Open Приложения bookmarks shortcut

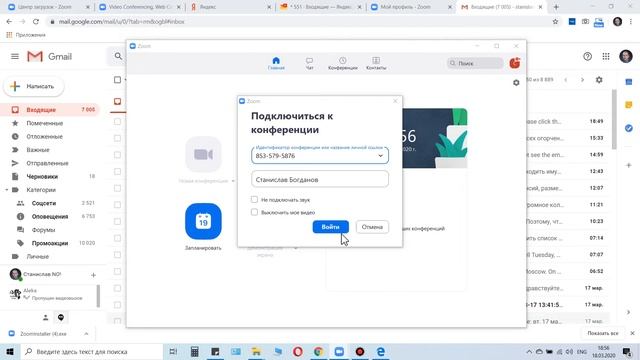click(26, 35)
